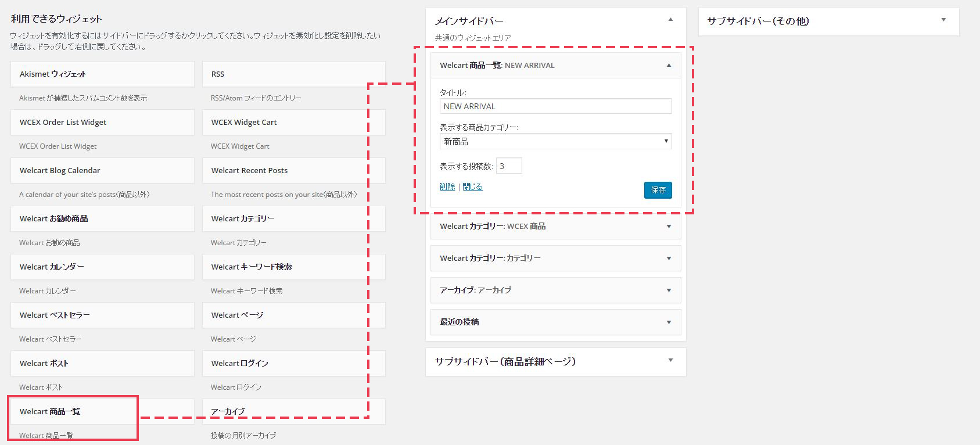Click the 保存 button
This screenshot has height=445, width=980.
click(x=658, y=190)
